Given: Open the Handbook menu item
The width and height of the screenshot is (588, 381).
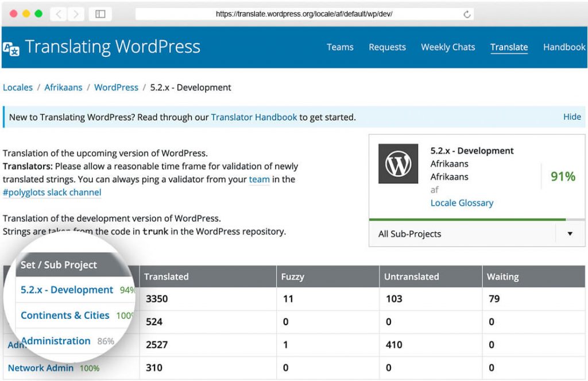Looking at the screenshot, I should (564, 47).
